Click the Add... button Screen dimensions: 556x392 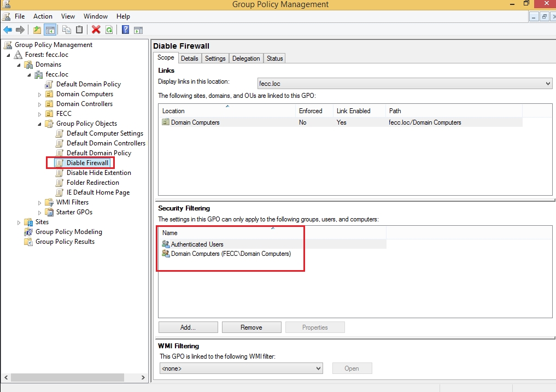tap(188, 327)
